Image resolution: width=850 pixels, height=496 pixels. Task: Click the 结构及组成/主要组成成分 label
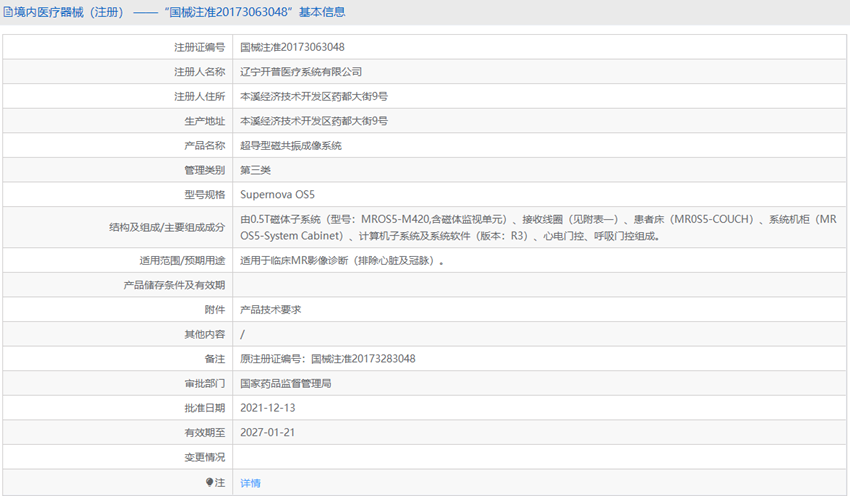(167, 228)
